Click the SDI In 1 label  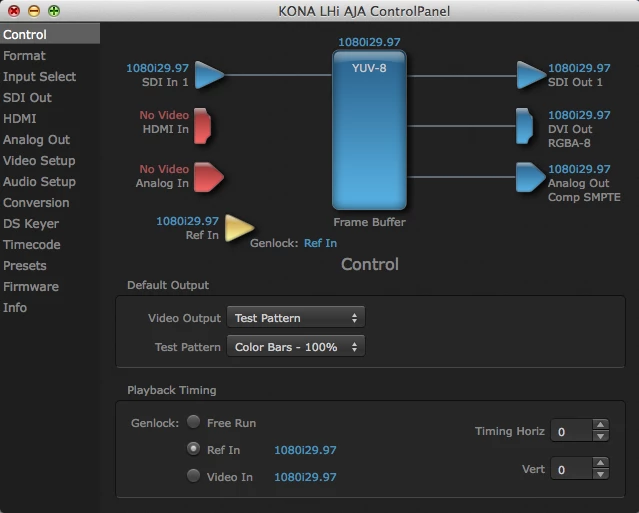tap(165, 82)
